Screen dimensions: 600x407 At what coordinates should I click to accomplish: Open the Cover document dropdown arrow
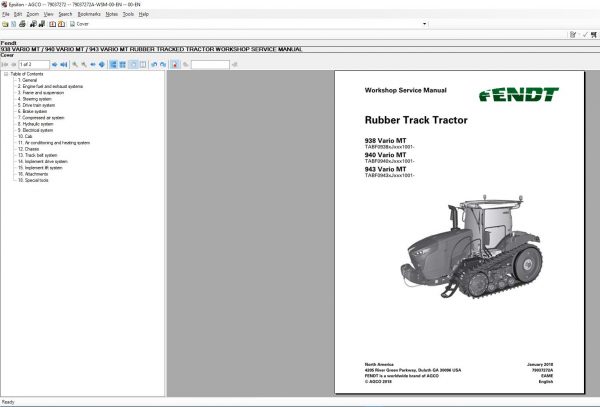click(x=425, y=24)
